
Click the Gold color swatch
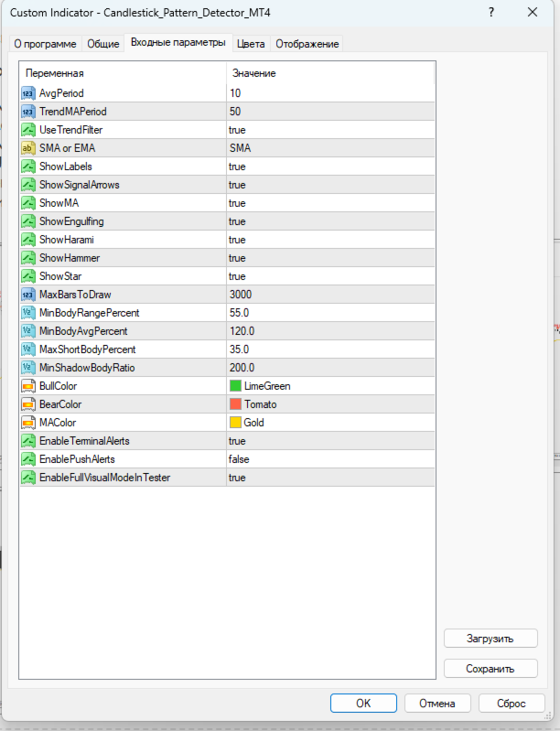[x=235, y=423]
